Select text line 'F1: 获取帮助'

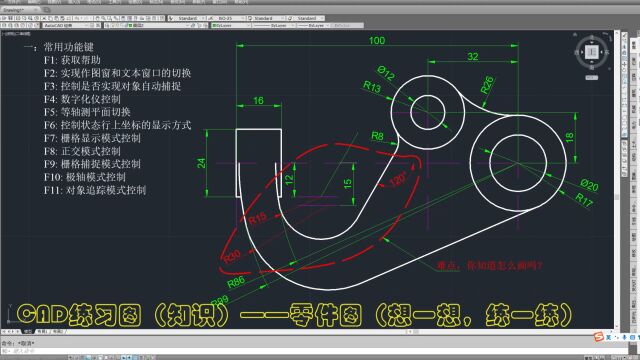coord(72,60)
